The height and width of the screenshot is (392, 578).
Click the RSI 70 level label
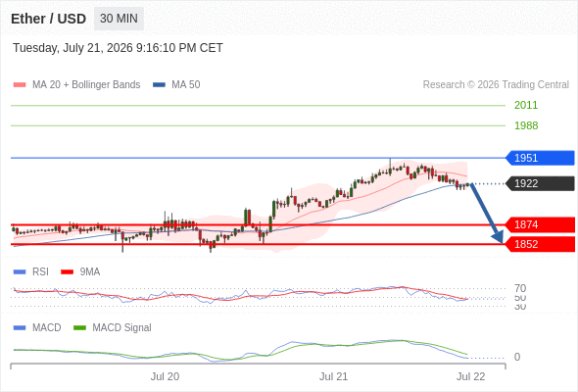point(520,288)
